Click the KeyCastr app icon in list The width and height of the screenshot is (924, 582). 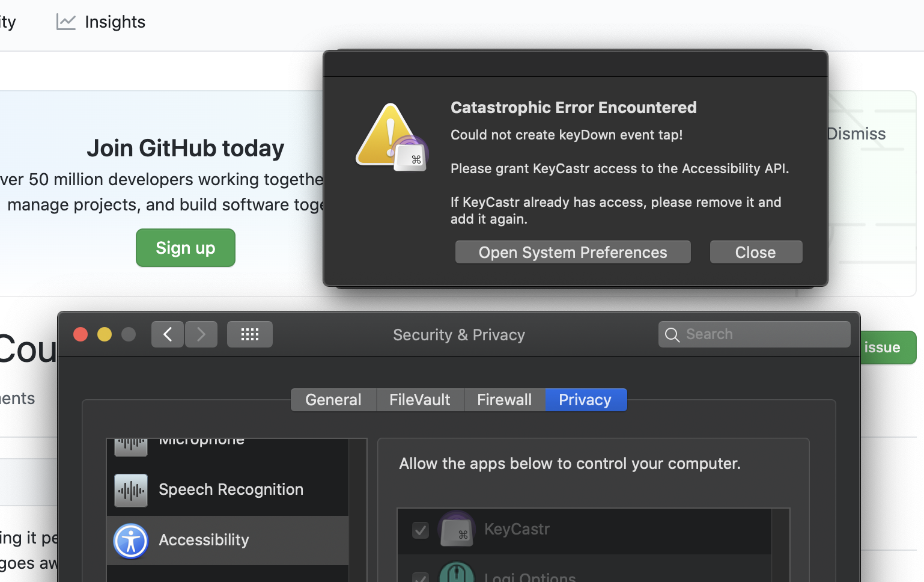coord(457,529)
